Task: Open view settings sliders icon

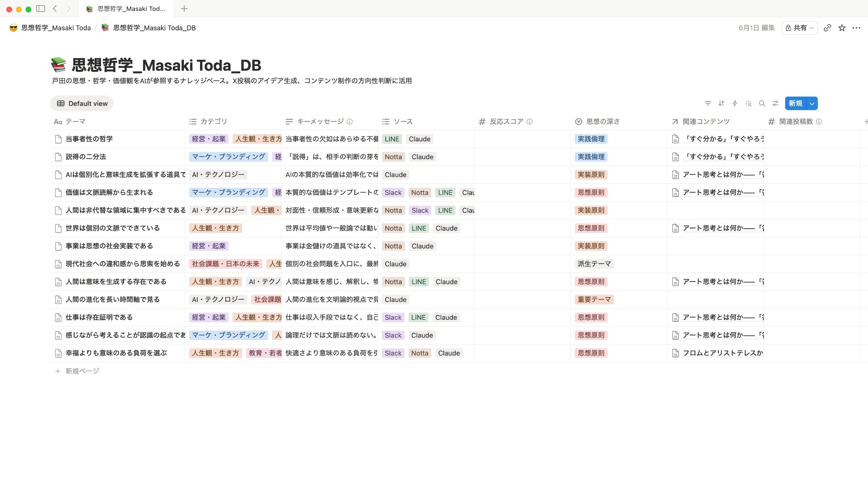Action: coord(775,103)
